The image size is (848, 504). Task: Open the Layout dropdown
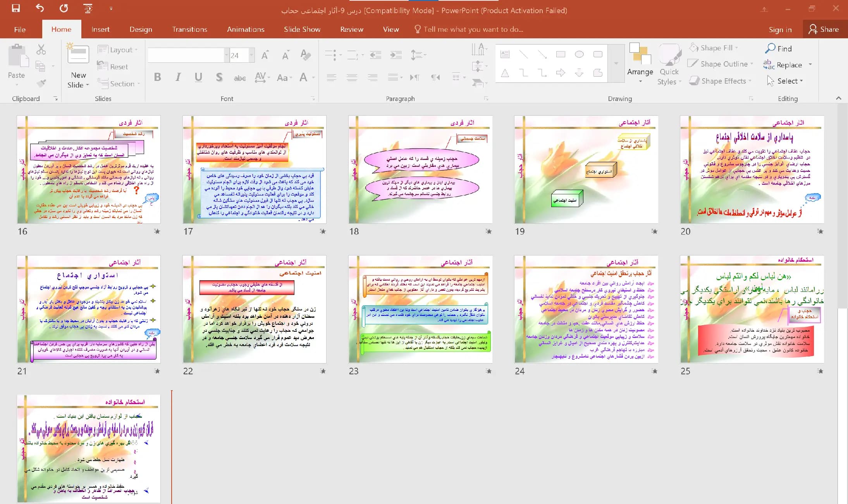point(118,50)
